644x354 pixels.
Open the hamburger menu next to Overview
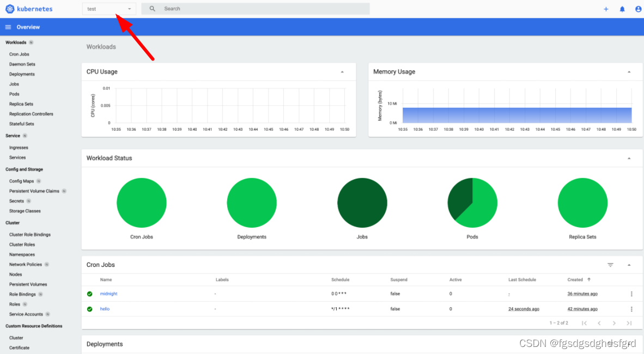(x=8, y=27)
